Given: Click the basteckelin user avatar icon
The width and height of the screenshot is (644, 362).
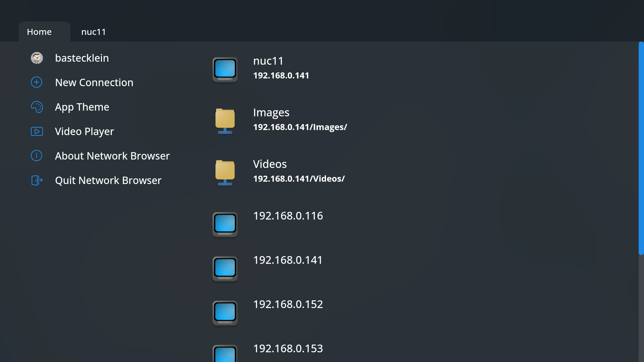Looking at the screenshot, I should pyautogui.click(x=37, y=58).
